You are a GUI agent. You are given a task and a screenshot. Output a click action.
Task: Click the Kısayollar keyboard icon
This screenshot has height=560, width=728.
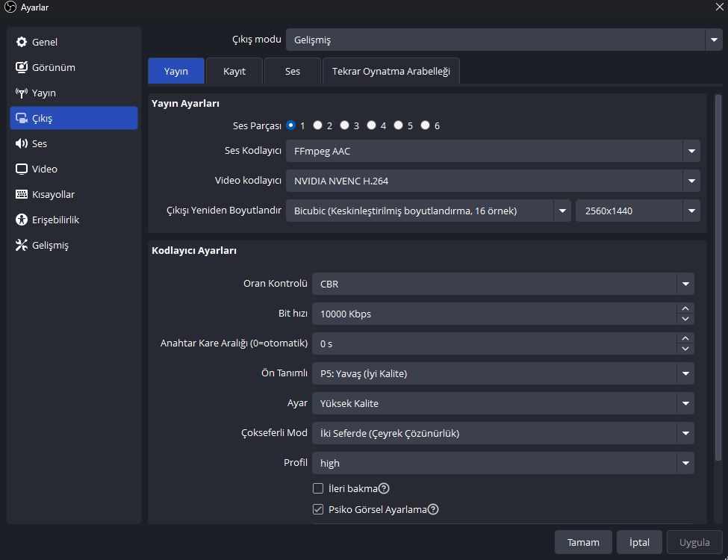[x=22, y=194]
